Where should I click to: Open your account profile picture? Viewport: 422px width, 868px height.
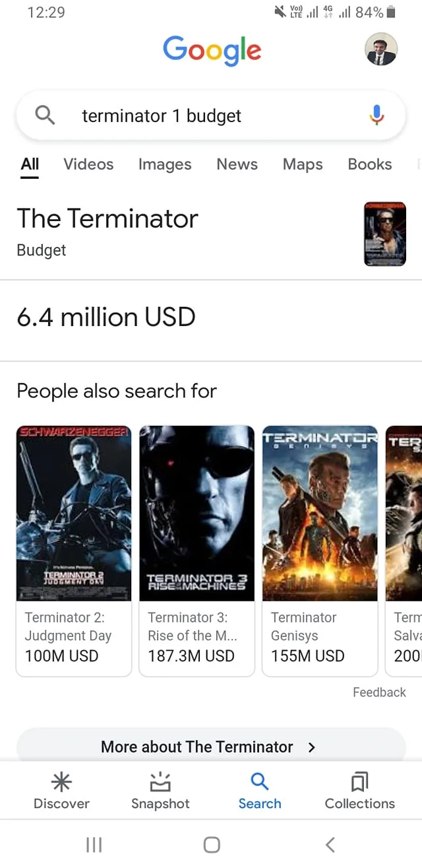point(381,51)
